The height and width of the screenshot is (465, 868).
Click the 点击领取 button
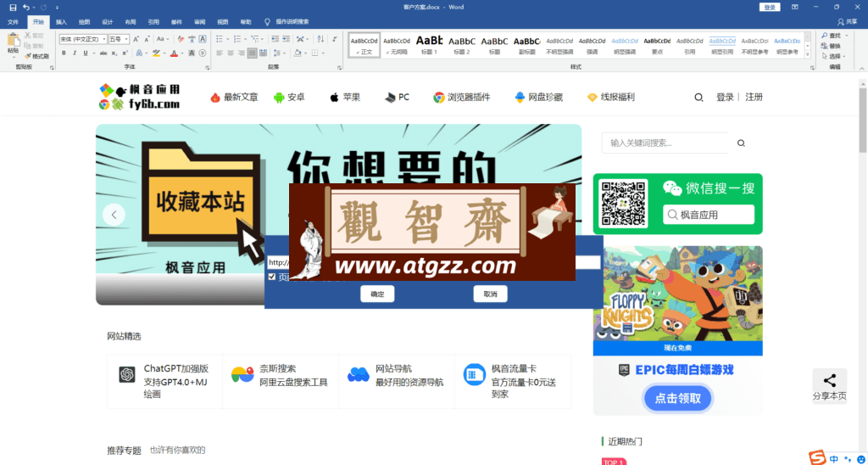pyautogui.click(x=678, y=398)
